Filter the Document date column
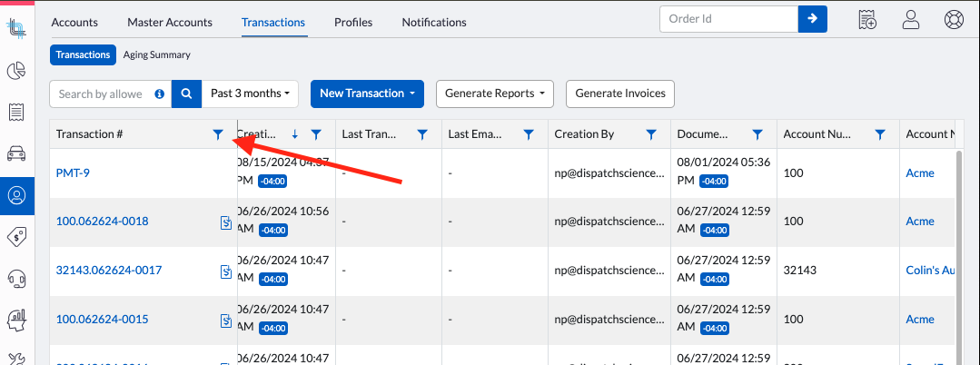Viewport: 980px width, 365px height. [757, 133]
